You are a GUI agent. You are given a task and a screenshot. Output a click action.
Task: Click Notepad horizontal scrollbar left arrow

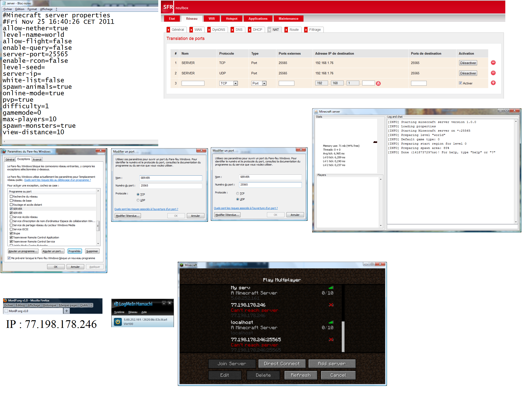(x=4, y=141)
